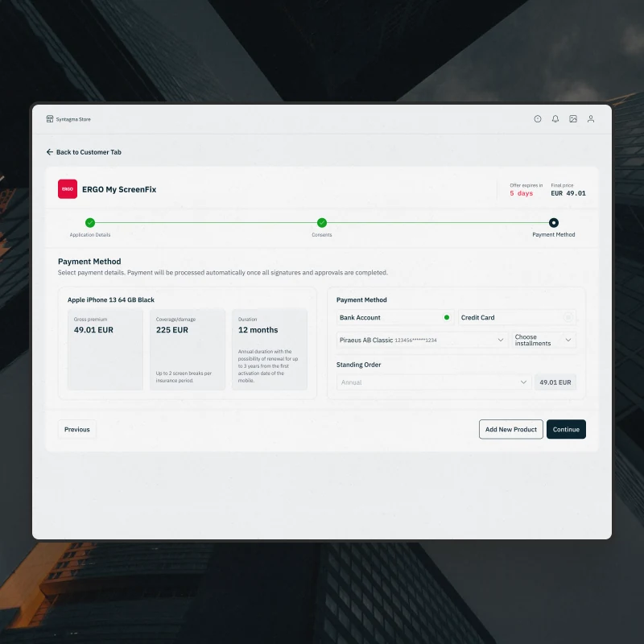
Task: Click 'Up to 2 screen breaks' note
Action: coord(184,377)
